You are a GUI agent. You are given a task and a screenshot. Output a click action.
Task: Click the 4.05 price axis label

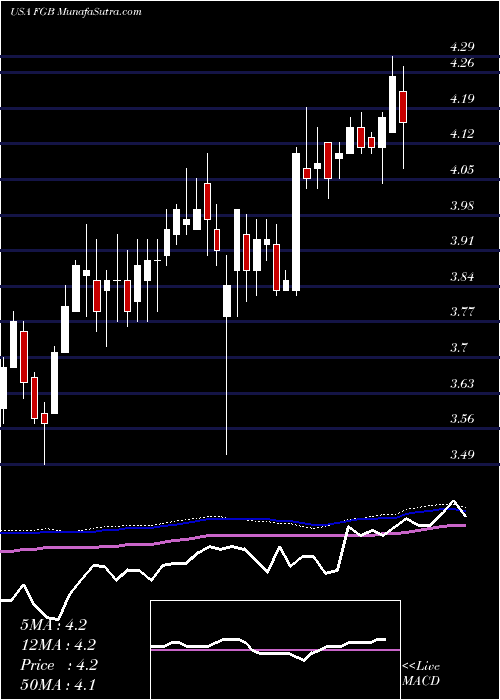[x=462, y=170]
